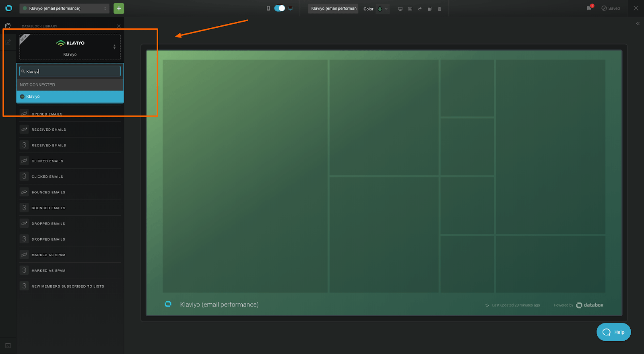
Task: Select the Marked As Spam number datablock
Action: tap(70, 271)
